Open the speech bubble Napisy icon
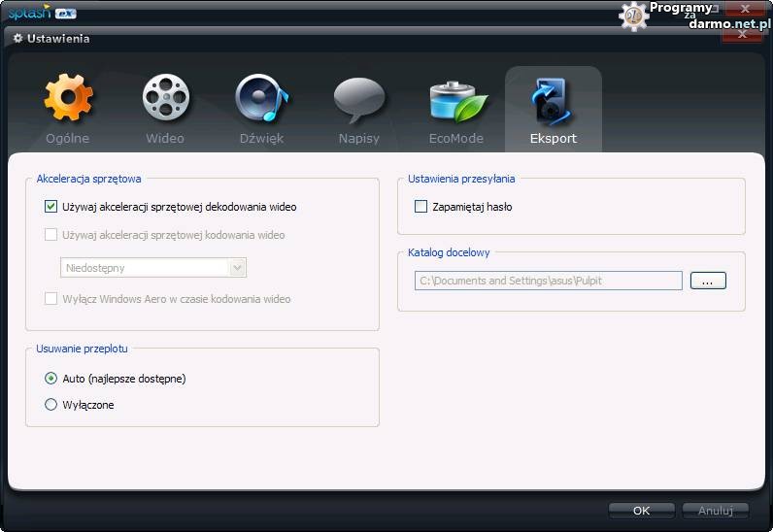The height and width of the screenshot is (532, 773). 359,99
